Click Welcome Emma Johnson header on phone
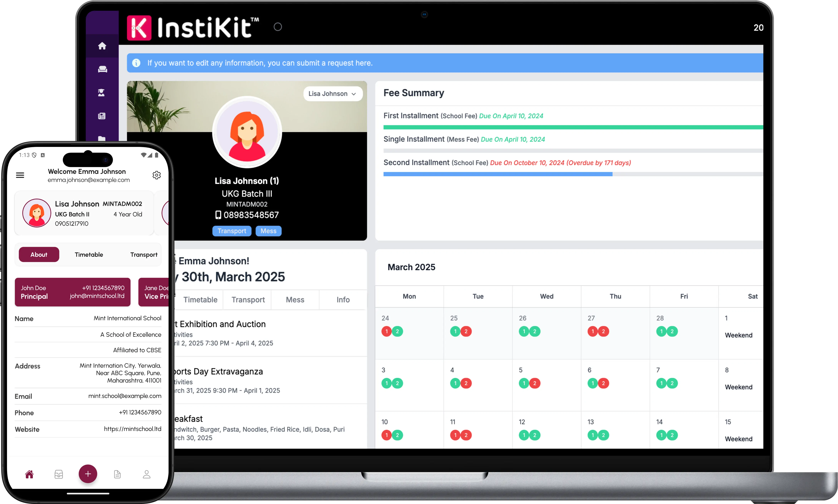Image resolution: width=838 pixels, height=504 pixels. pos(87,172)
